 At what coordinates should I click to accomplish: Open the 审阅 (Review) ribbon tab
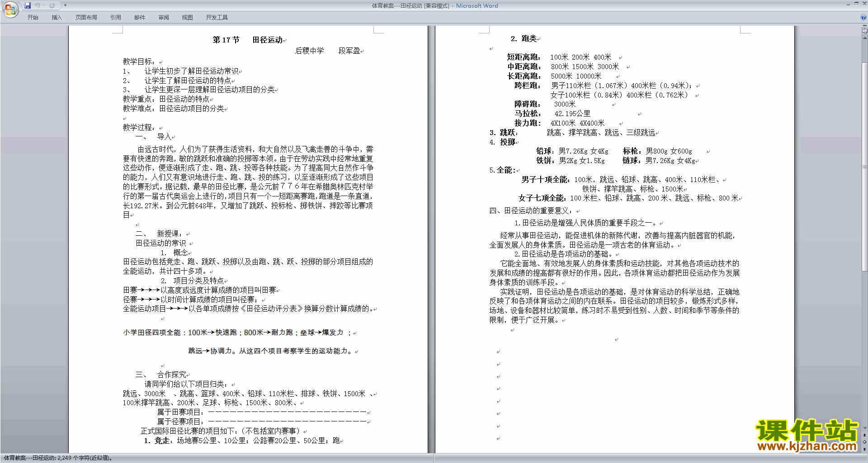[163, 17]
